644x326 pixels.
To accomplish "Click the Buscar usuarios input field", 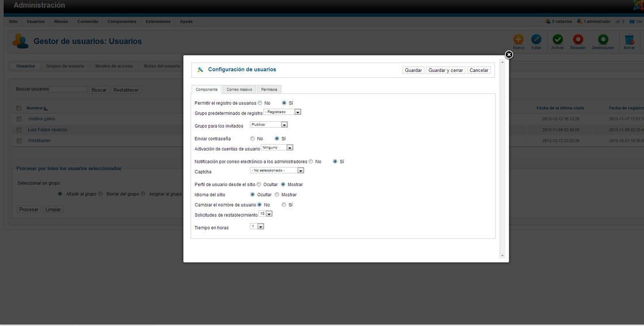I will click(68, 89).
